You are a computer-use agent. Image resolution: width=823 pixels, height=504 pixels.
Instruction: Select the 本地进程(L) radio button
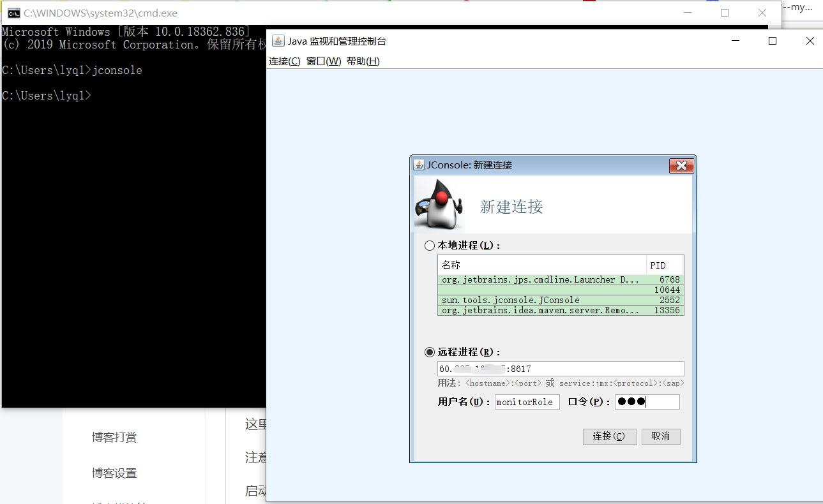430,245
